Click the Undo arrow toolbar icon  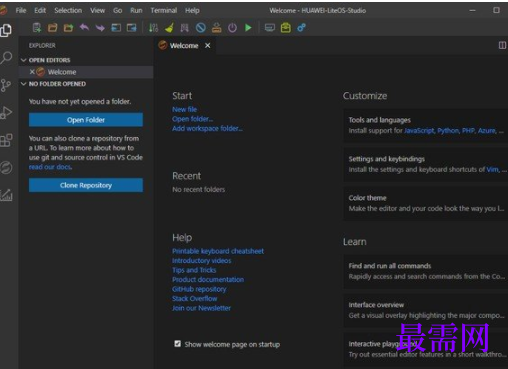84,27
